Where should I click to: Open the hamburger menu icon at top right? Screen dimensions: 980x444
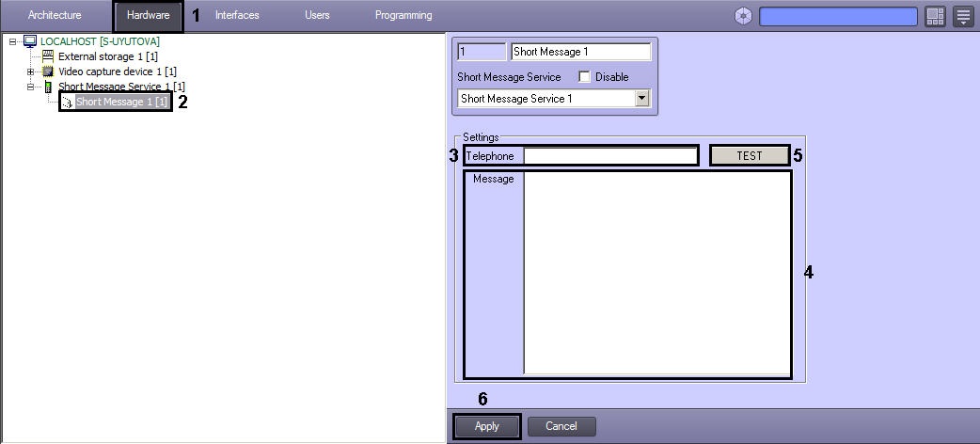pyautogui.click(x=963, y=16)
